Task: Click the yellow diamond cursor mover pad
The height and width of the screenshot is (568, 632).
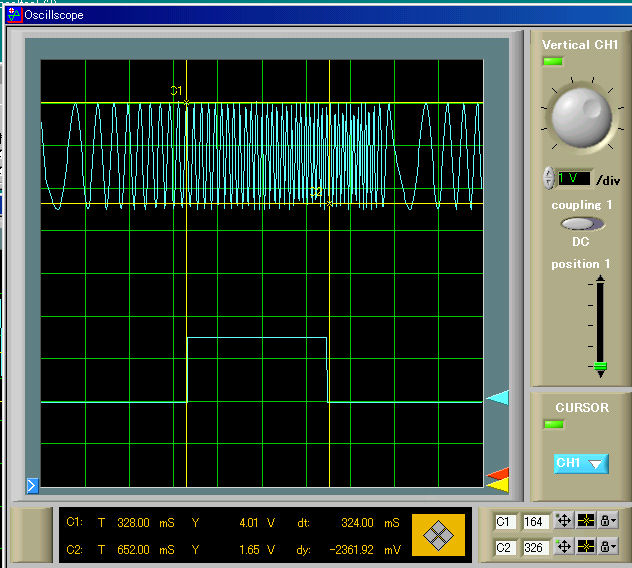Action: pyautogui.click(x=439, y=535)
